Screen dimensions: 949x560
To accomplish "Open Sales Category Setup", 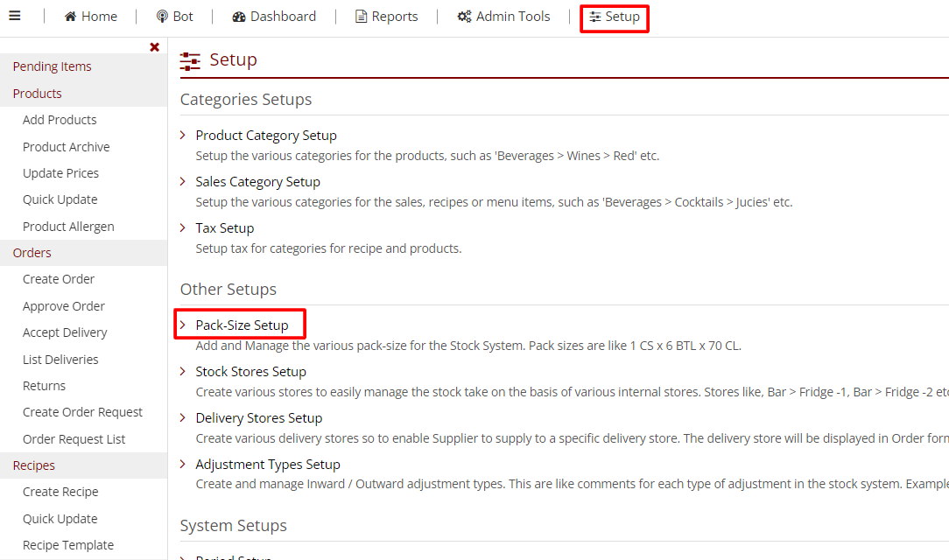I will click(x=257, y=182).
